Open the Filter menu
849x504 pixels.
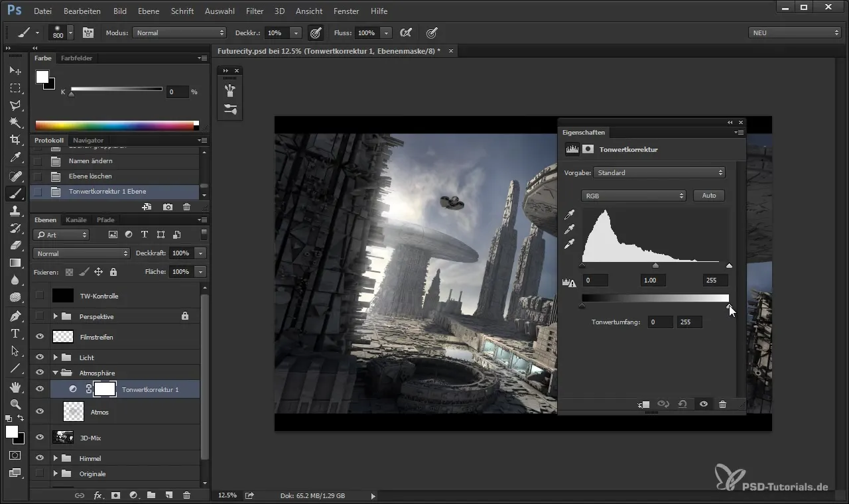coord(255,11)
